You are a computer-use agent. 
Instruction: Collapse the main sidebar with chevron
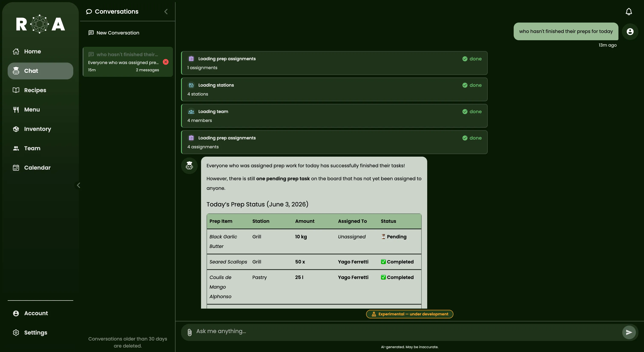pos(78,185)
